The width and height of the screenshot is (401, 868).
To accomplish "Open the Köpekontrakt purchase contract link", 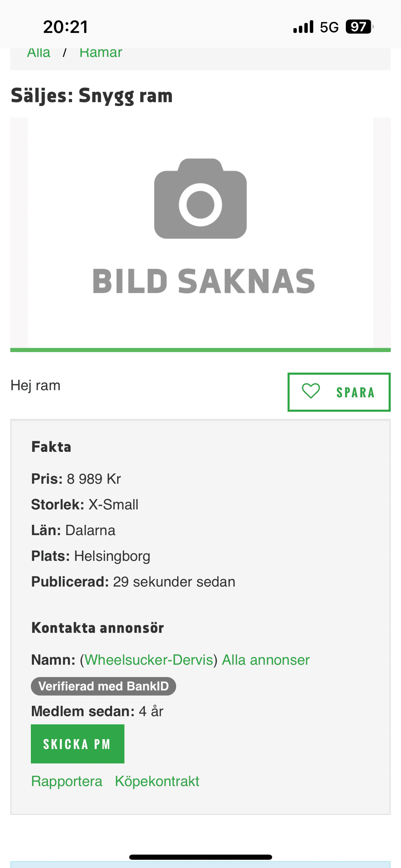I will tap(157, 782).
